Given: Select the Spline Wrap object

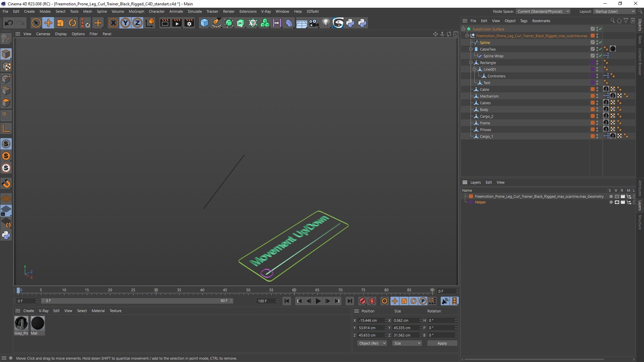Looking at the screenshot, I should 493,56.
